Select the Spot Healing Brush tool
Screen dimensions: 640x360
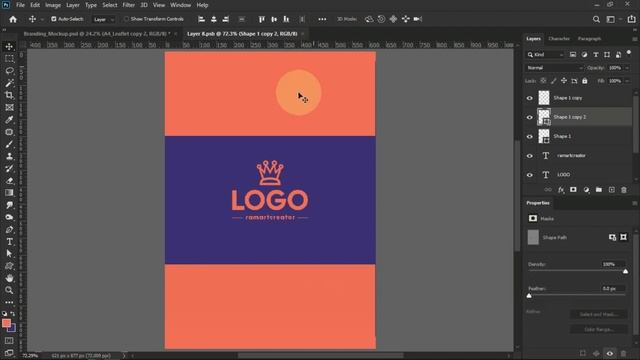click(x=9, y=132)
